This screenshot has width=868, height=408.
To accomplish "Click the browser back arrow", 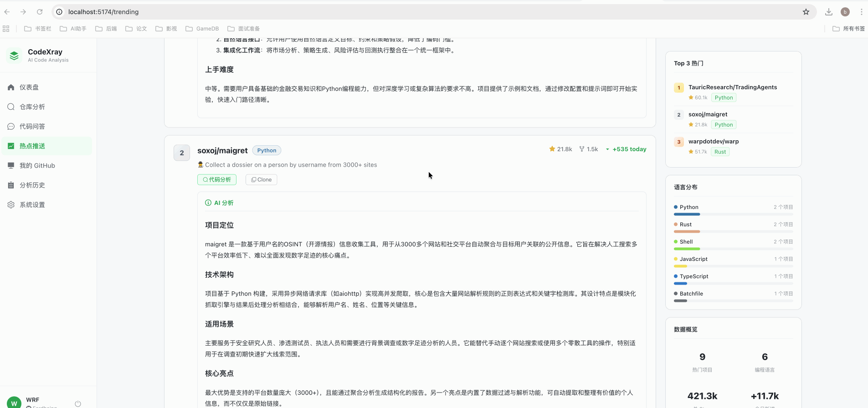I will [7, 12].
